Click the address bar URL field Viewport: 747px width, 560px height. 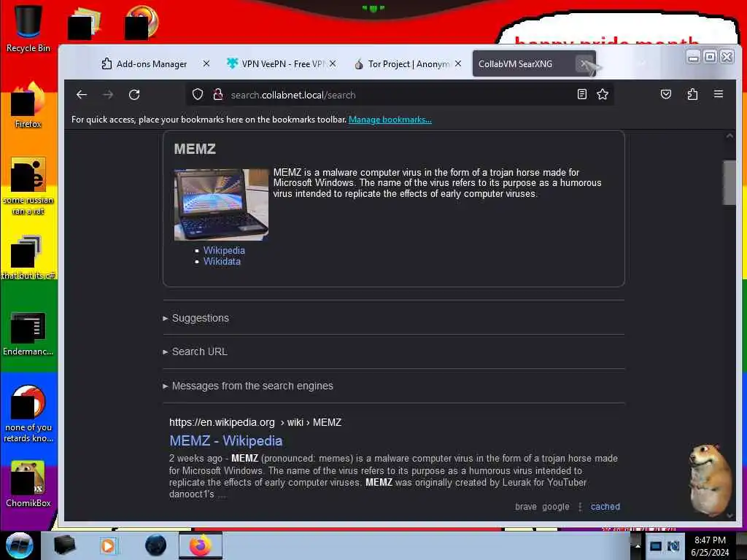pyautogui.click(x=399, y=95)
